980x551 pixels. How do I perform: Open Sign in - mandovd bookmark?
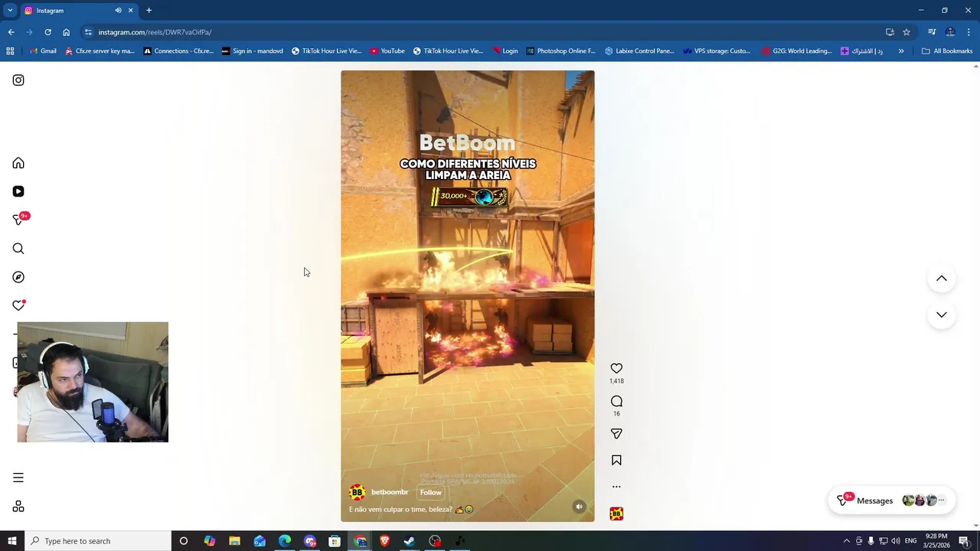(x=252, y=51)
